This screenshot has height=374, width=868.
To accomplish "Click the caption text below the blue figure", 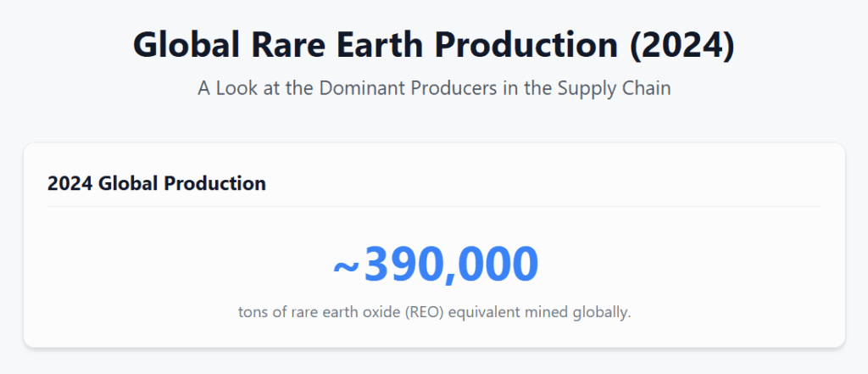I will [434, 312].
